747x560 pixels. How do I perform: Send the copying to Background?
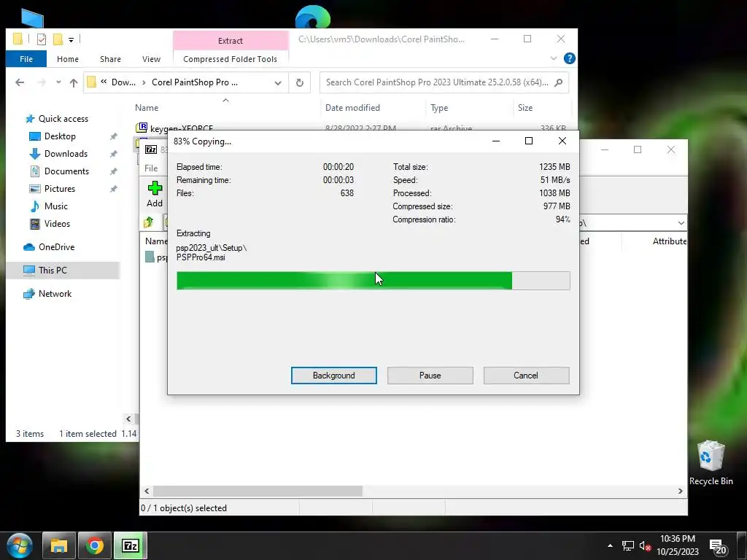point(334,376)
